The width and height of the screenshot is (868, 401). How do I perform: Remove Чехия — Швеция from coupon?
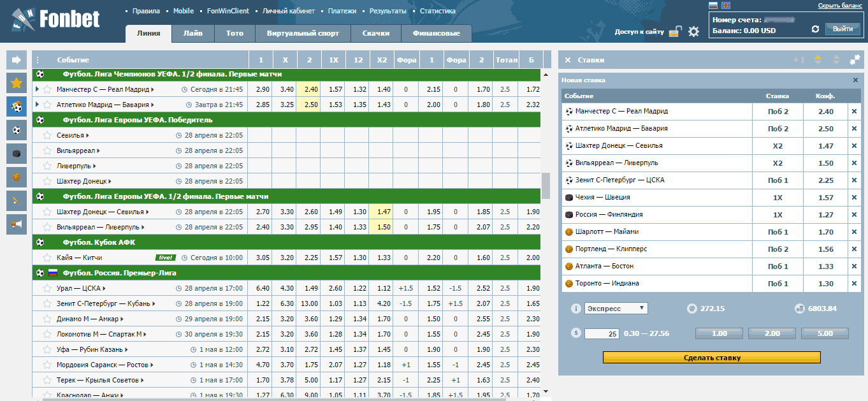pyautogui.click(x=854, y=197)
